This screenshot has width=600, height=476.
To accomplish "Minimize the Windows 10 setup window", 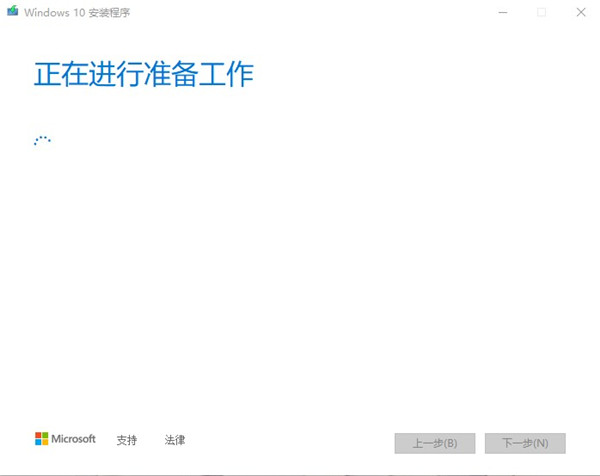I will tap(503, 12).
